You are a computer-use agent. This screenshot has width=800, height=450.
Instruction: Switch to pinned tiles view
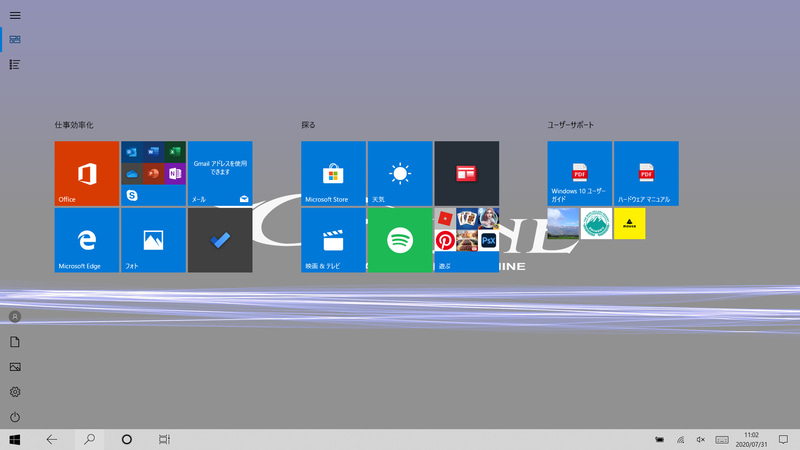15,39
